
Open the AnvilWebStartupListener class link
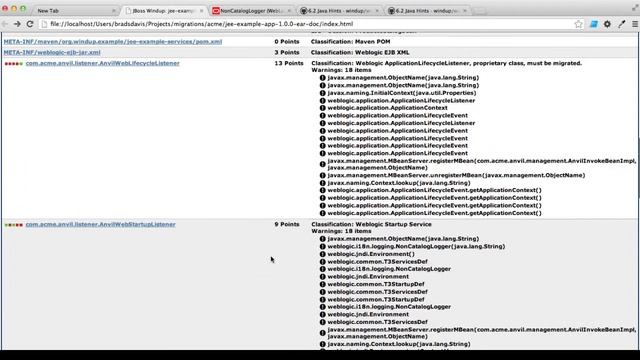(100, 224)
